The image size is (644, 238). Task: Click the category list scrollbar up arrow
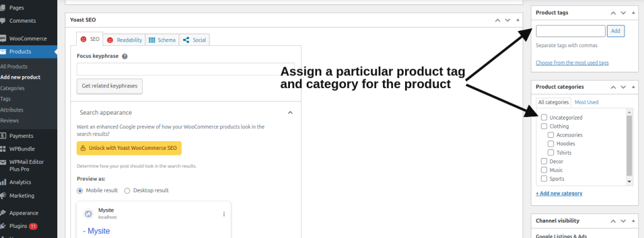pyautogui.click(x=629, y=112)
